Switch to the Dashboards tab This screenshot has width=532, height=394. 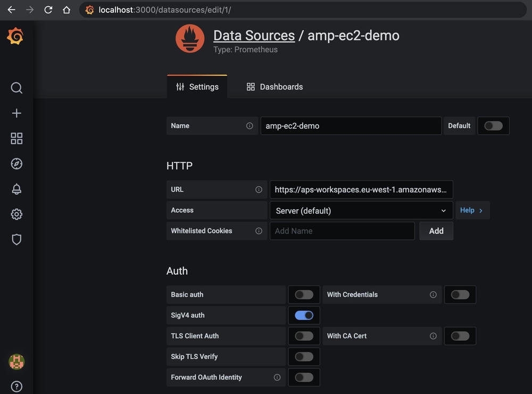coord(275,87)
